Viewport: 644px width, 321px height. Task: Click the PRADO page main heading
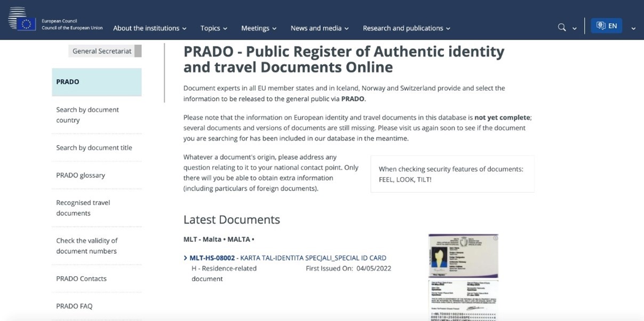click(344, 59)
